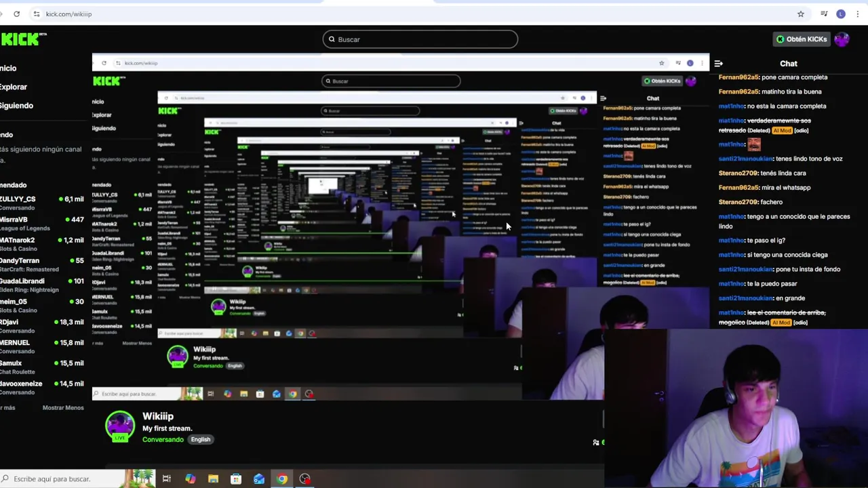Open ZULLYY_CS recommended channel
Screen dimensions: 868x488
42,203
